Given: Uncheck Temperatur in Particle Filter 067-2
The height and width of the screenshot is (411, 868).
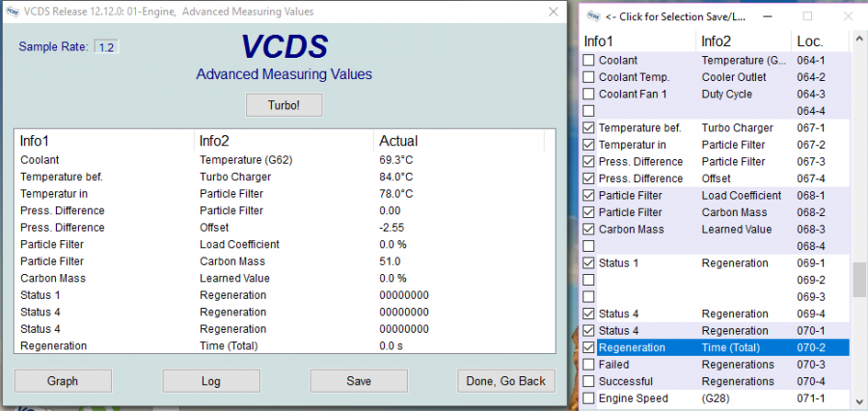Looking at the screenshot, I should [589, 145].
